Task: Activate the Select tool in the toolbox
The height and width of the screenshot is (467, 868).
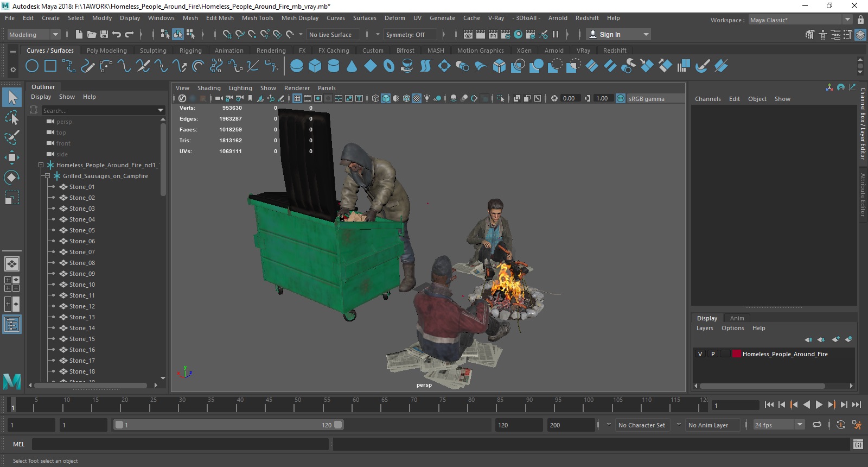Action: click(x=12, y=97)
